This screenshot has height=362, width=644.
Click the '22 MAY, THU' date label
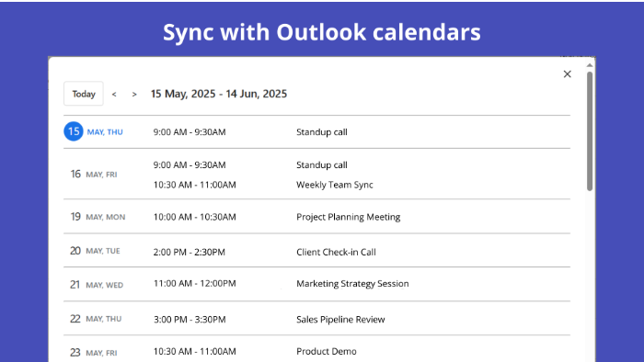point(96,319)
